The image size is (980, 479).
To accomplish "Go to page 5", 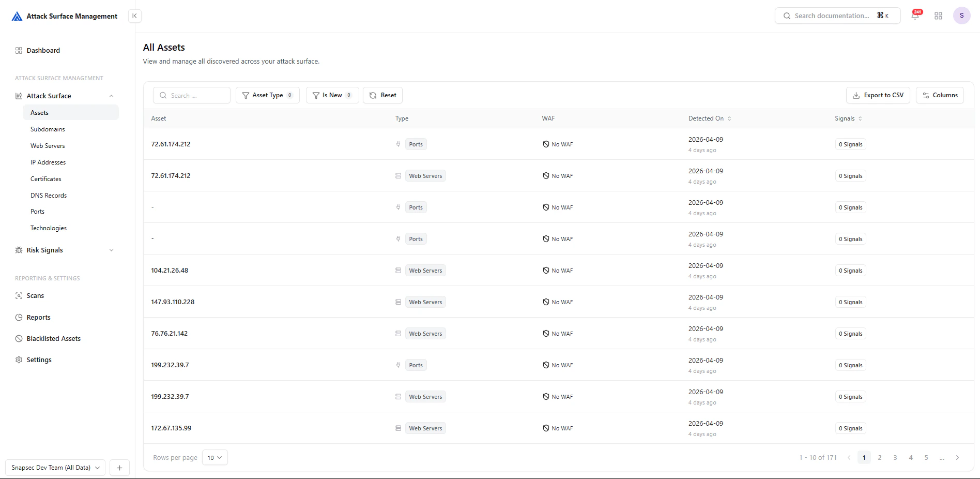I will click(x=926, y=457).
